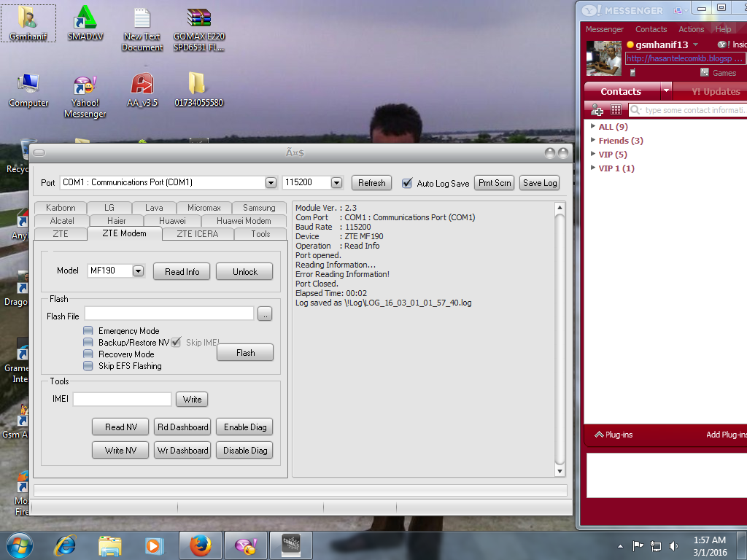The height and width of the screenshot is (560, 747).
Task: Open the AA_v3.5 desktop icon
Action: pos(142,90)
